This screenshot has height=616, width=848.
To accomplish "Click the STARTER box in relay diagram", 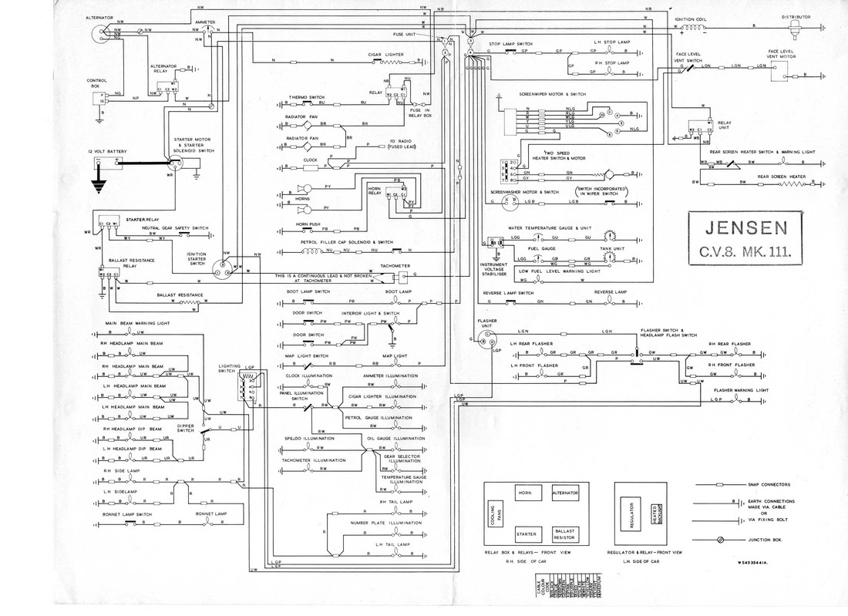I will [x=527, y=534].
